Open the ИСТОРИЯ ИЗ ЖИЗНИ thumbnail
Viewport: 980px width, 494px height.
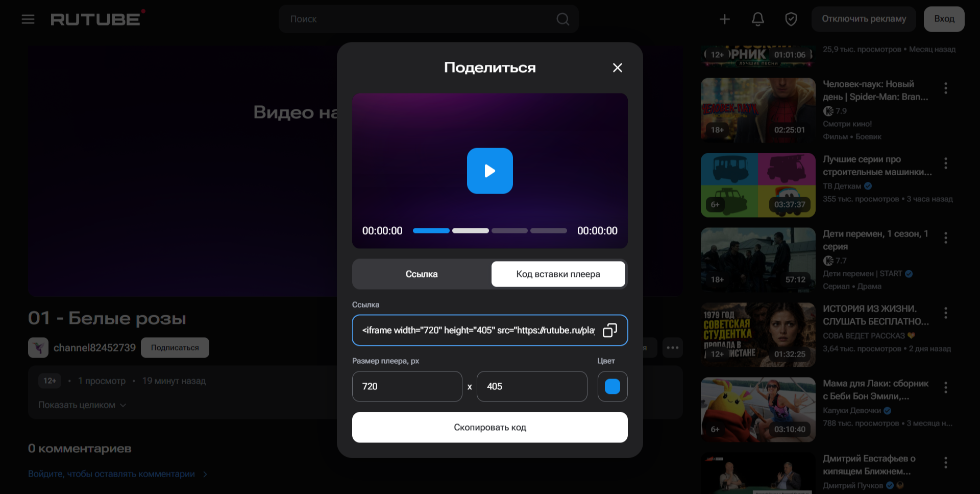point(758,335)
